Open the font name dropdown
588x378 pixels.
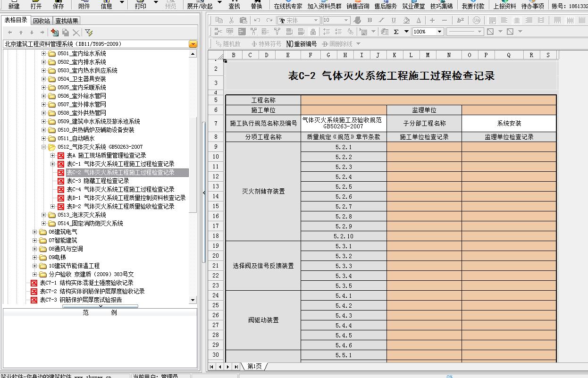[x=315, y=20]
